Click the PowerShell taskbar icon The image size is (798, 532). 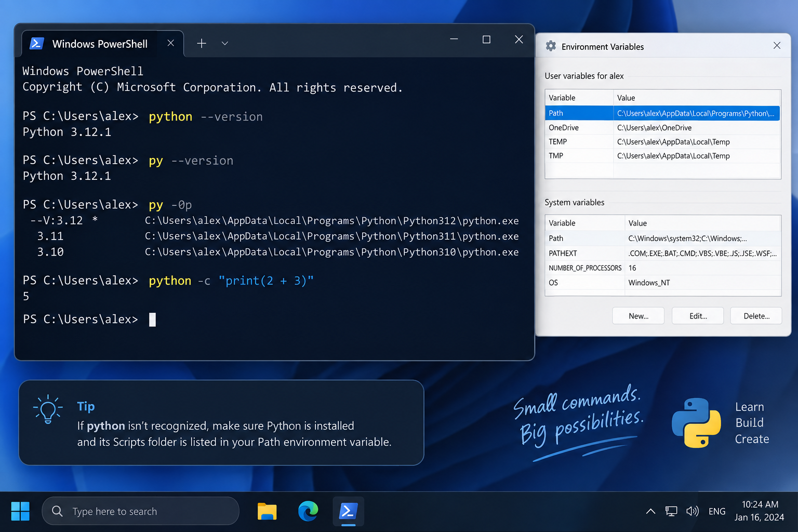pos(348,511)
